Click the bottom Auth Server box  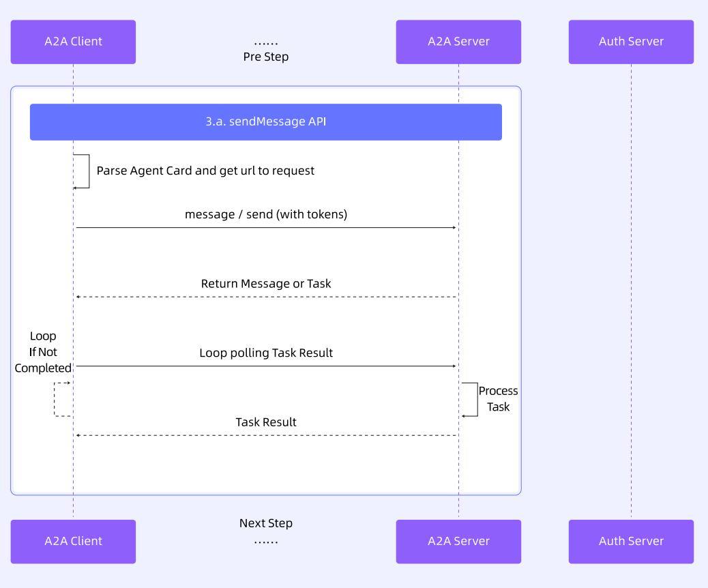pos(631,542)
